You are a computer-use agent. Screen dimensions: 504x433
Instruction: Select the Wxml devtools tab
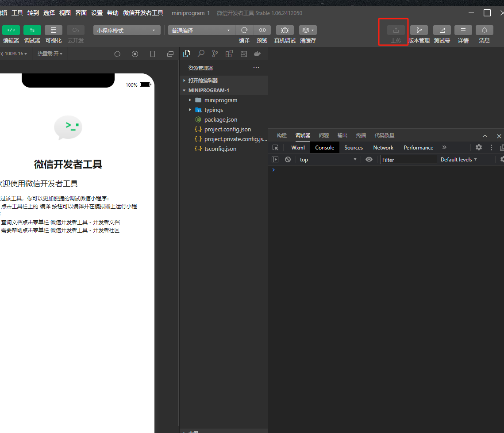click(x=298, y=147)
